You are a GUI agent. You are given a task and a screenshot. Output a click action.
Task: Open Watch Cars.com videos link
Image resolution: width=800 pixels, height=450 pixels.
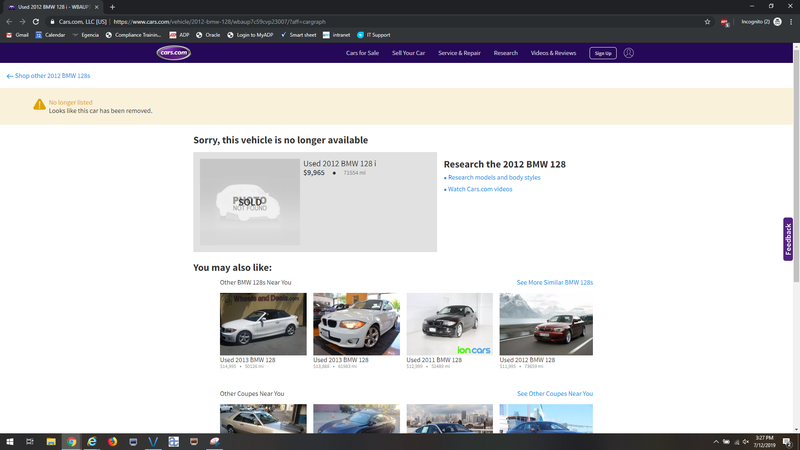pos(478,189)
